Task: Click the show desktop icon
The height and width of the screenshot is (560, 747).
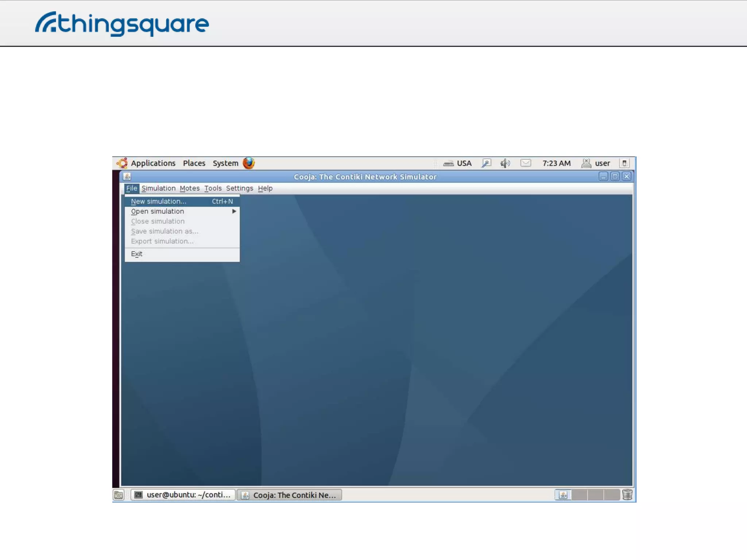Action: (119, 495)
